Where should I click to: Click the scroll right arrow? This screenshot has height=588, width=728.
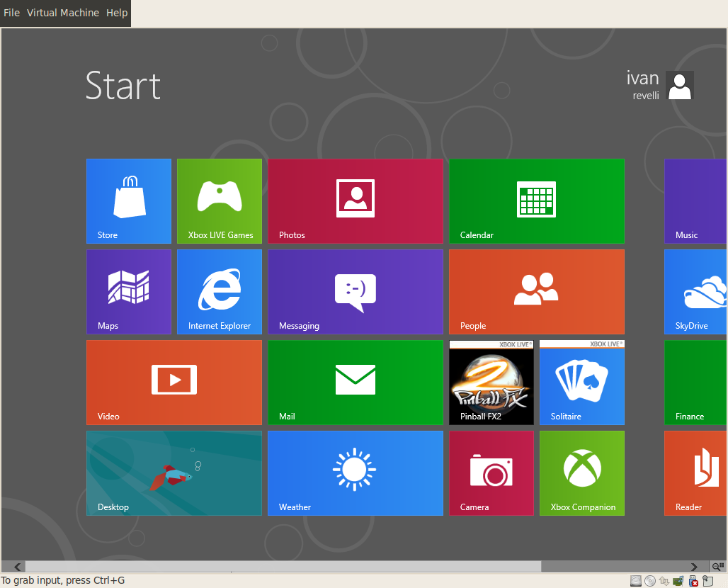point(694,566)
